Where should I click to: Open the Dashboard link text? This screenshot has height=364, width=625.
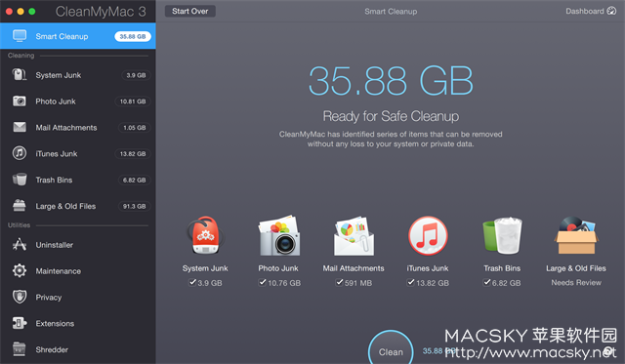(x=585, y=11)
